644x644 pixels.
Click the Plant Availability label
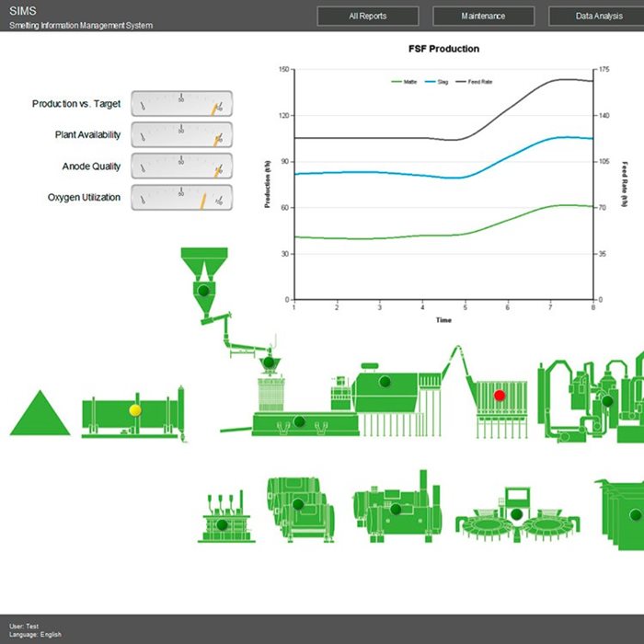(87, 134)
